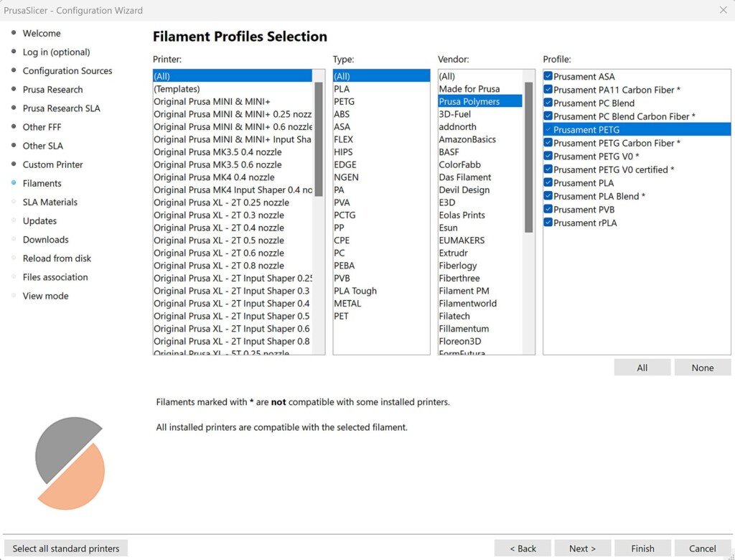Select (All) in the Printer list
Viewport: 735px width, 560px height.
[233, 76]
